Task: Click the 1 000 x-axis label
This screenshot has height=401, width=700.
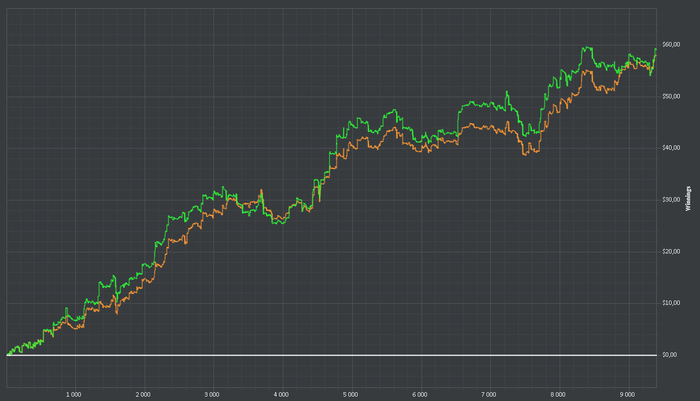Action: (74, 394)
